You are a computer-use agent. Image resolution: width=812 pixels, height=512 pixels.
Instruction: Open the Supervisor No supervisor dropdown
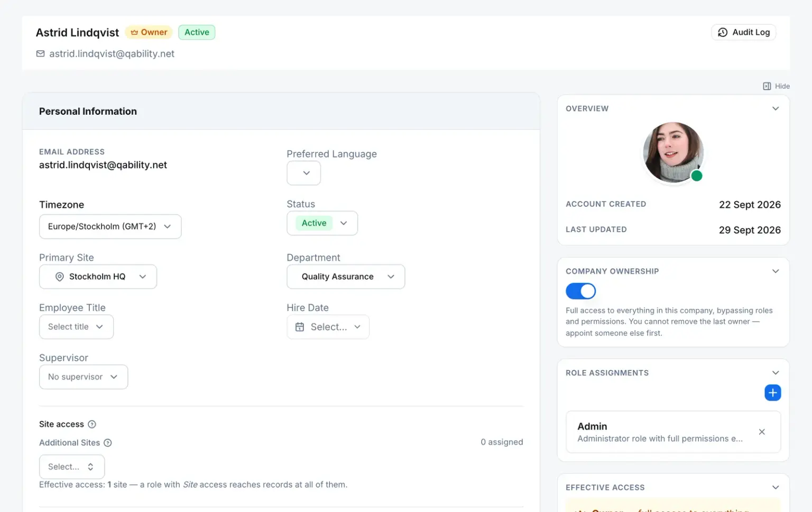(x=84, y=377)
